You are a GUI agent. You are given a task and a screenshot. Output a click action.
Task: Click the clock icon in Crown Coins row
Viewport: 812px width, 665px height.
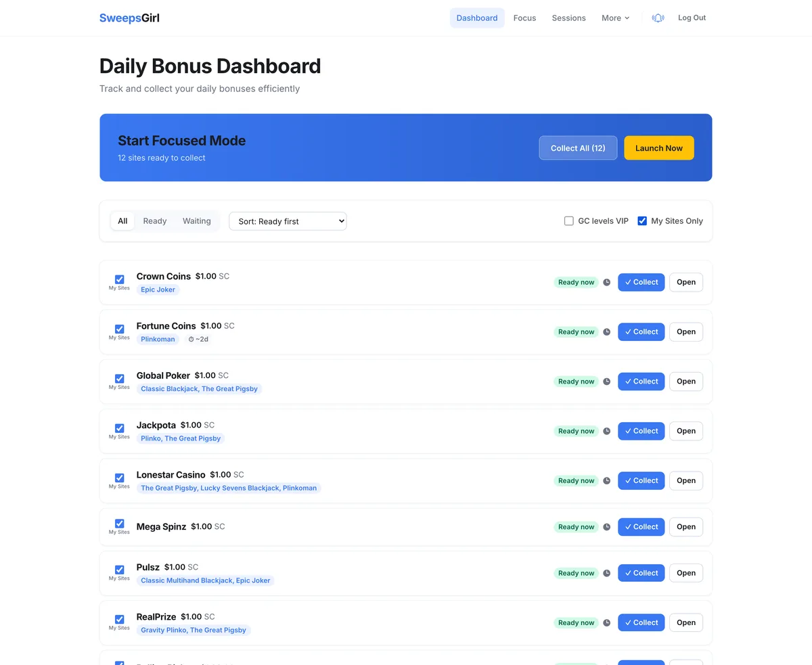click(x=607, y=282)
